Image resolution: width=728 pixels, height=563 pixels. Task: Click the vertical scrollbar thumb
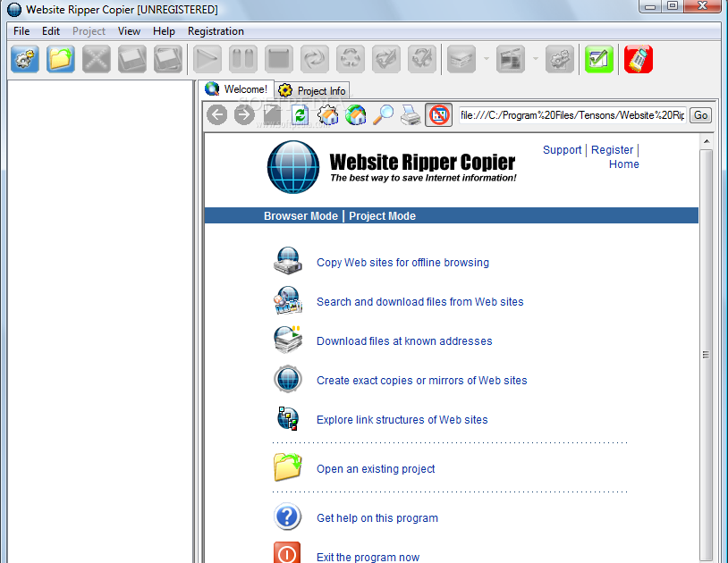[707, 354]
